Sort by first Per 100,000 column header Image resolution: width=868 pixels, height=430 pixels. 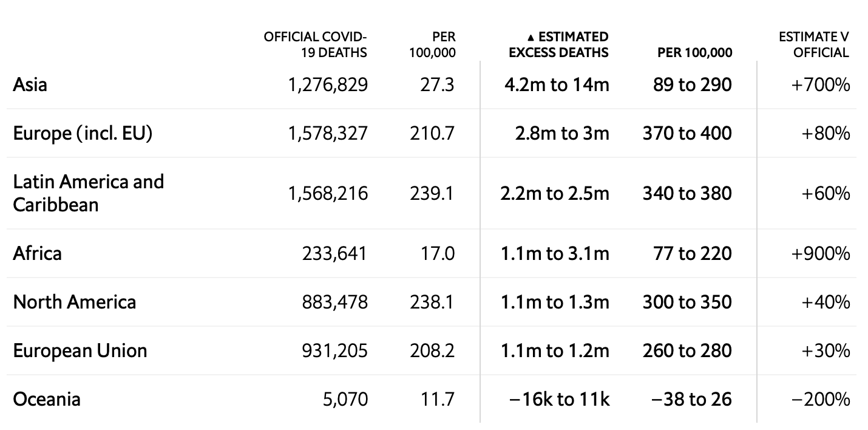(432, 45)
